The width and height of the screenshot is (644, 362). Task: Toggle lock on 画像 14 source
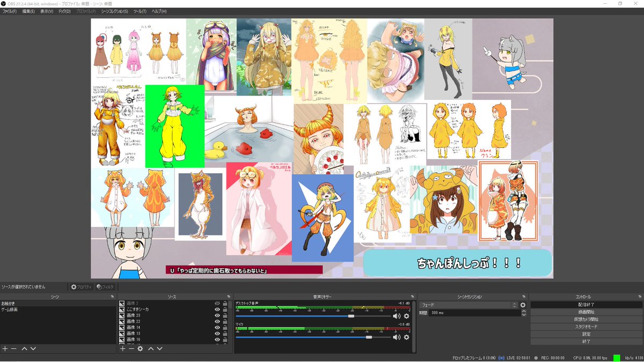[x=225, y=327]
